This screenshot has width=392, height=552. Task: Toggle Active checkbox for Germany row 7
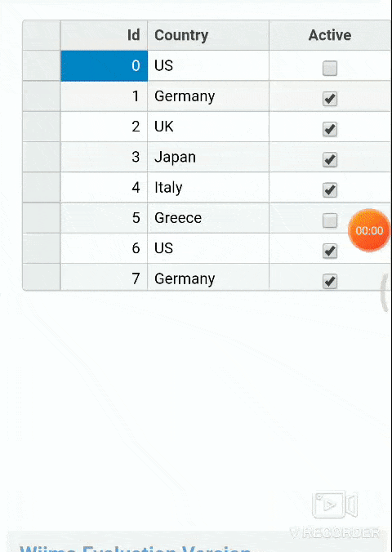point(330,282)
